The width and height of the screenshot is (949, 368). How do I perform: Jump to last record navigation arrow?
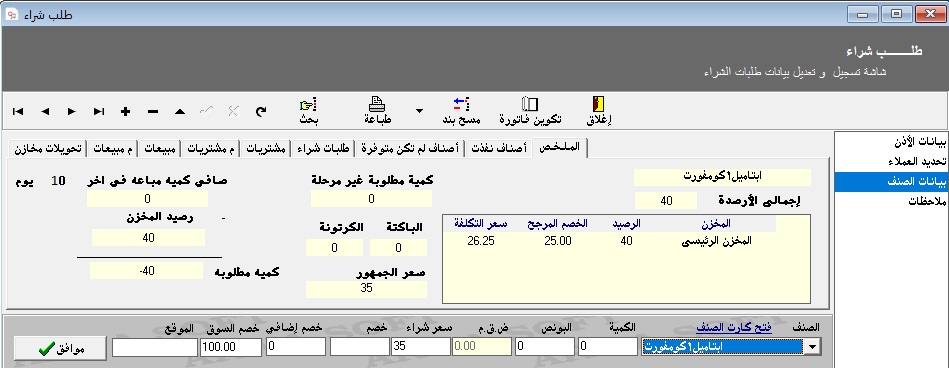point(99,111)
